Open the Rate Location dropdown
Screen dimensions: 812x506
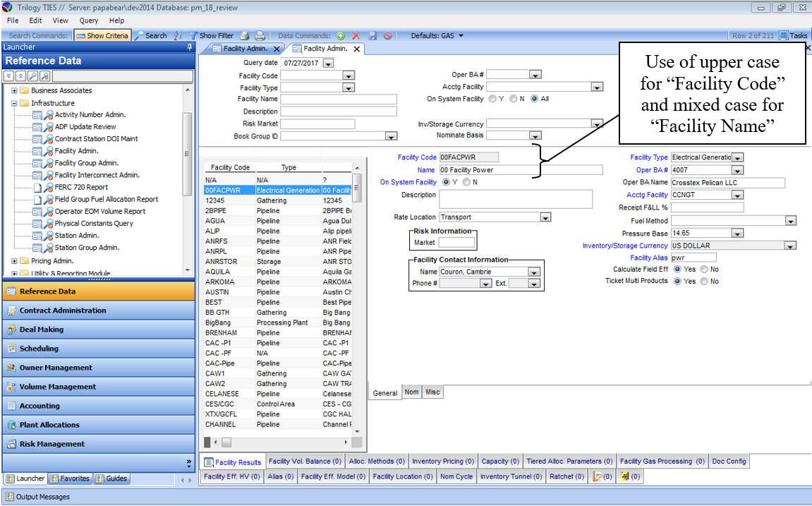pos(545,217)
